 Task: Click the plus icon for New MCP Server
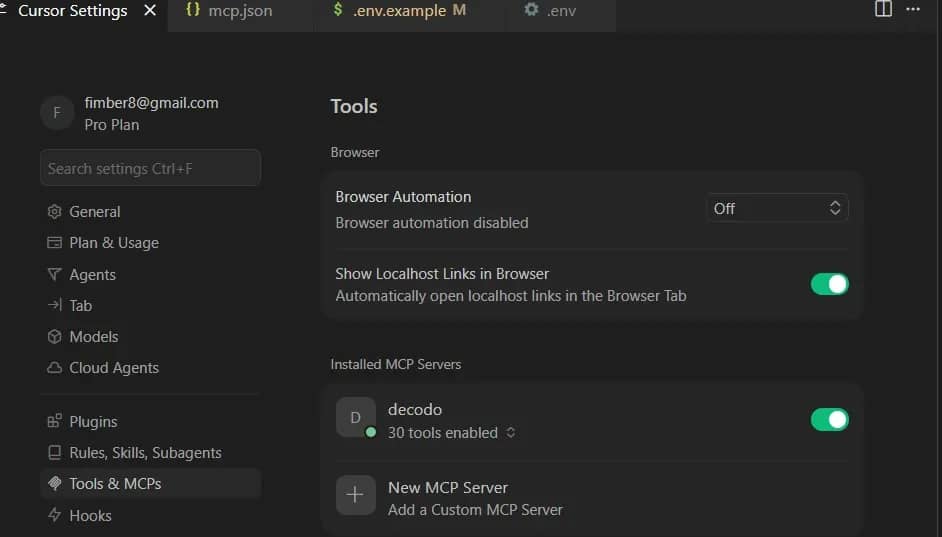coord(356,496)
